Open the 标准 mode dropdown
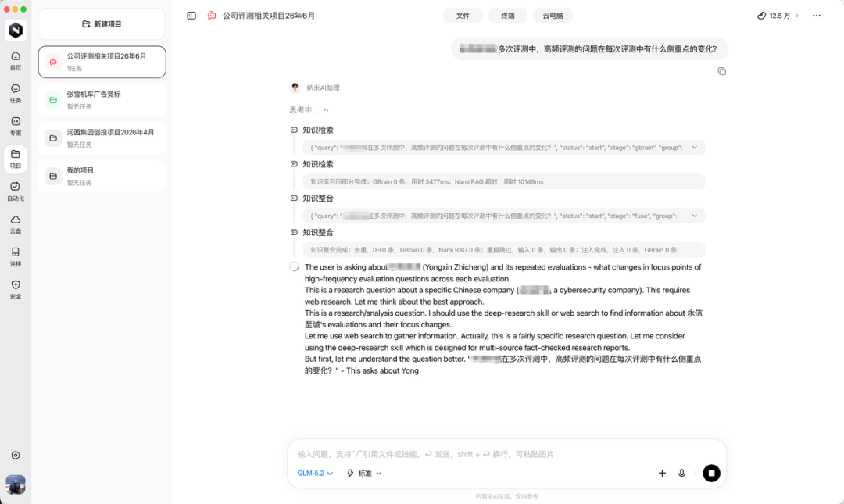Viewport: 844px width, 504px height. (364, 474)
